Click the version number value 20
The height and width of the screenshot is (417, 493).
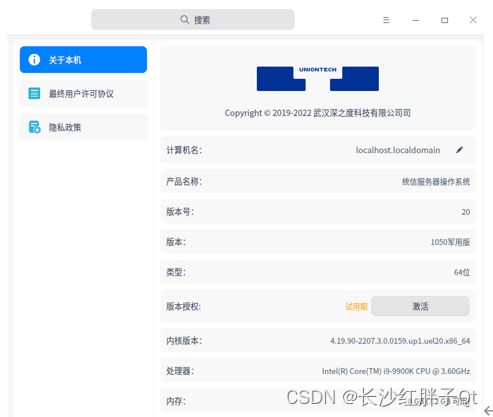[x=466, y=212]
